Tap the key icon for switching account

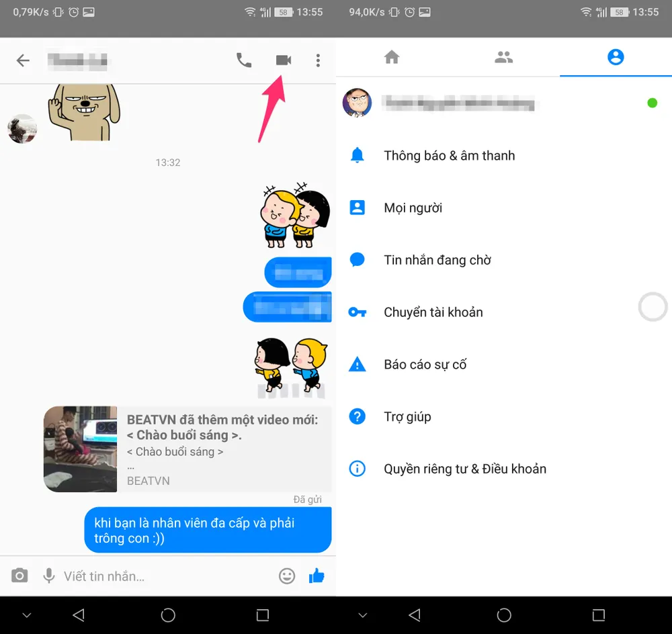pyautogui.click(x=357, y=312)
